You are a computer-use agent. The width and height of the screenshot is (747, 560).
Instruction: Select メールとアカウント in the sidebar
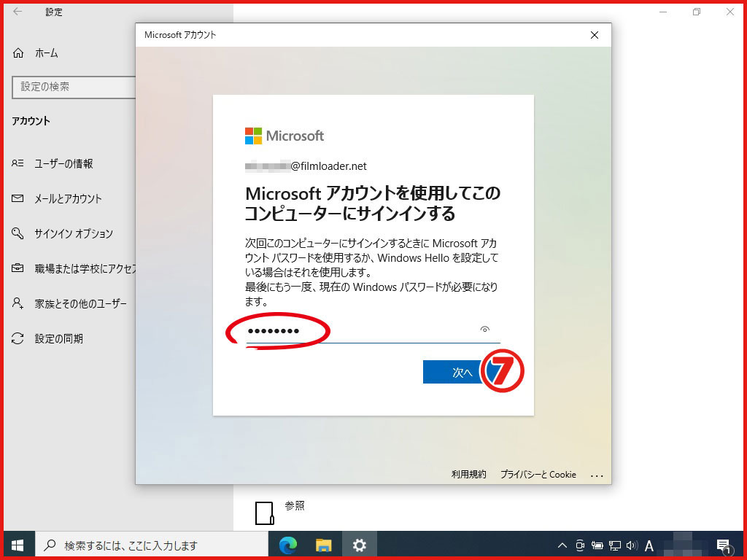click(x=68, y=198)
